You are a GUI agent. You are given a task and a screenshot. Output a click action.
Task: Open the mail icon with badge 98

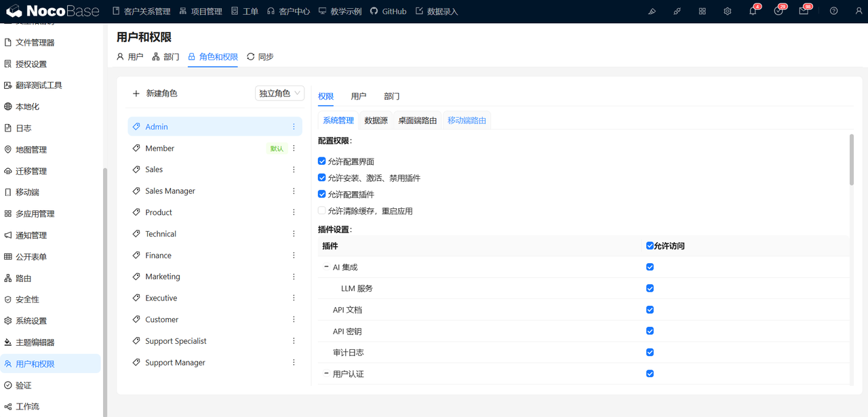point(804,11)
